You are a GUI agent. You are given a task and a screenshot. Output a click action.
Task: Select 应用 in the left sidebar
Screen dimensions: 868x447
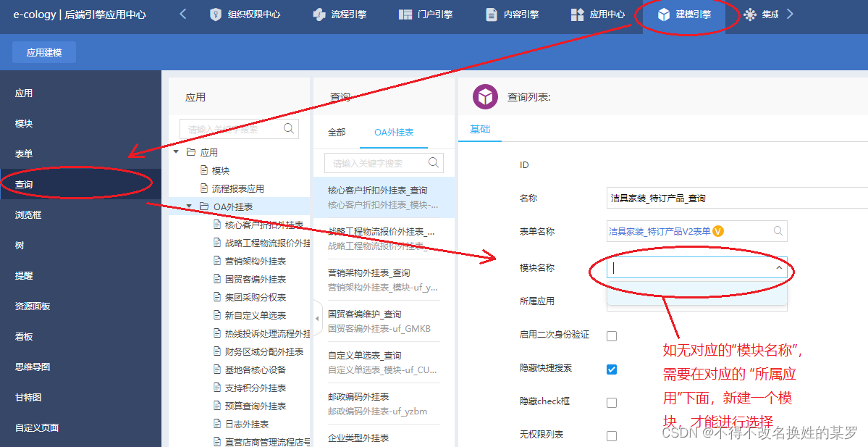[81, 93]
